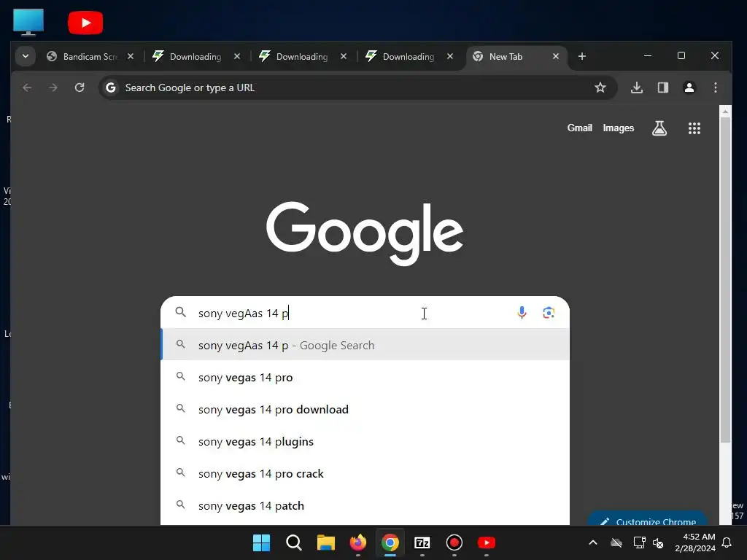Open Search Labs flask icon
Viewport: 747px width, 560px height.
[659, 128]
